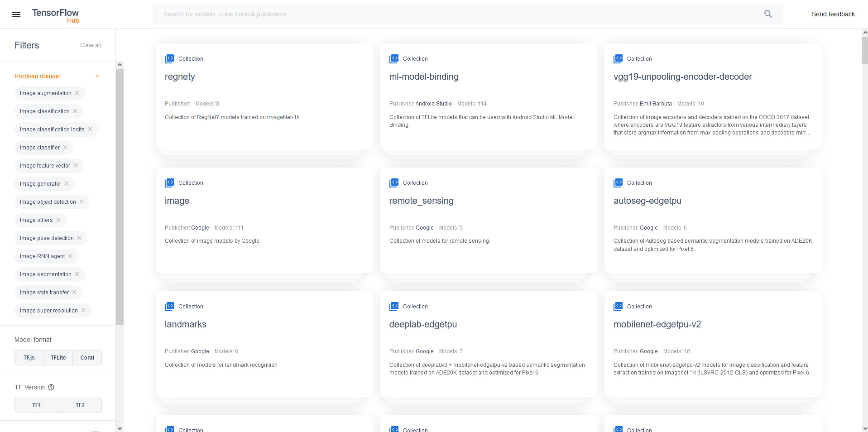Select the TF1 version filter
Viewport: 868px width, 432px height.
(x=36, y=405)
